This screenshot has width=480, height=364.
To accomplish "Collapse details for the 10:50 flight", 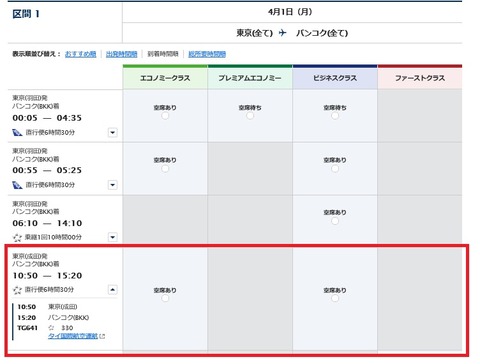I will [x=113, y=289].
